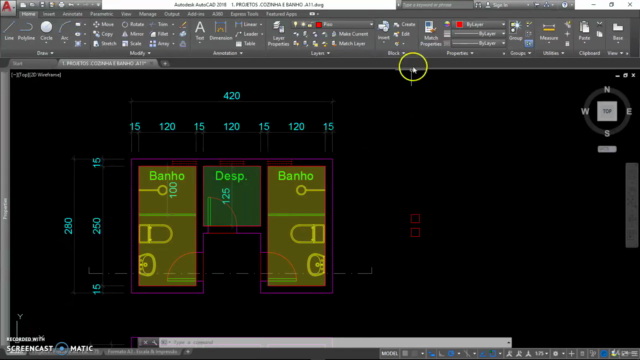Click the Make Current layer button
The height and width of the screenshot is (360, 640).
349,34
